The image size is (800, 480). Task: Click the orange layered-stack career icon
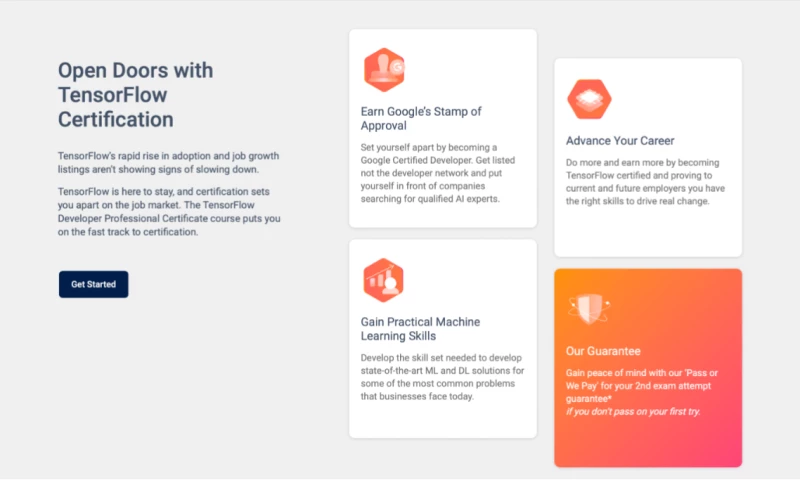[x=589, y=99]
